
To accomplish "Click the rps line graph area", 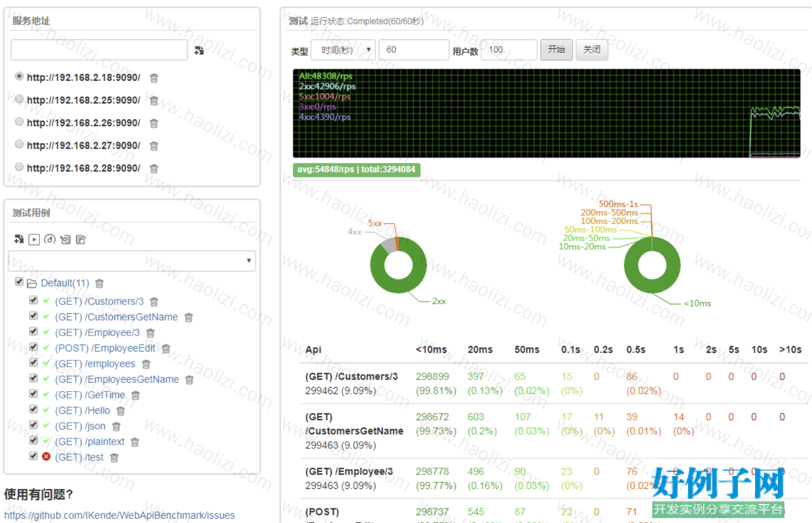I will point(546,114).
